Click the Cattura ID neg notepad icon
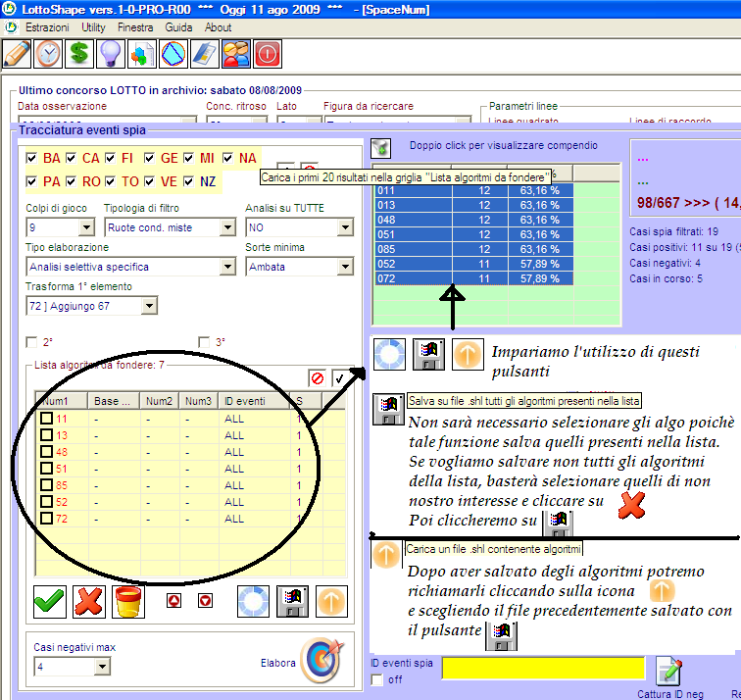 pyautogui.click(x=669, y=671)
